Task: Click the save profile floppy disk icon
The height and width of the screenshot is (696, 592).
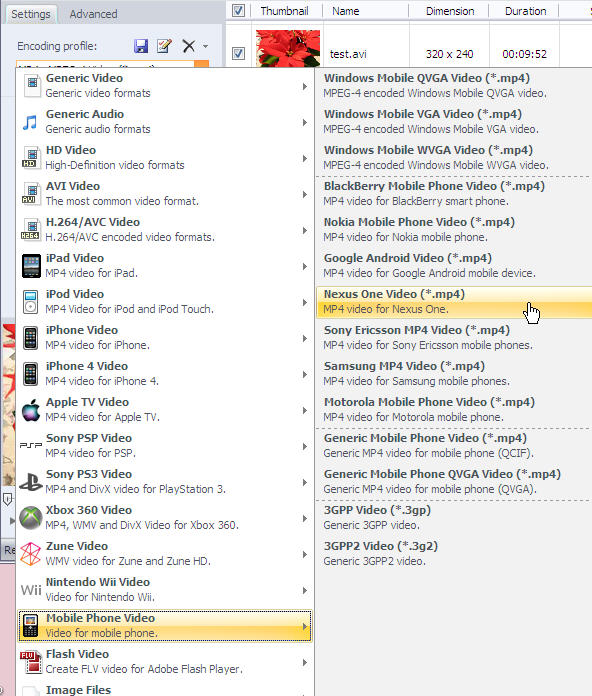Action: [x=141, y=46]
